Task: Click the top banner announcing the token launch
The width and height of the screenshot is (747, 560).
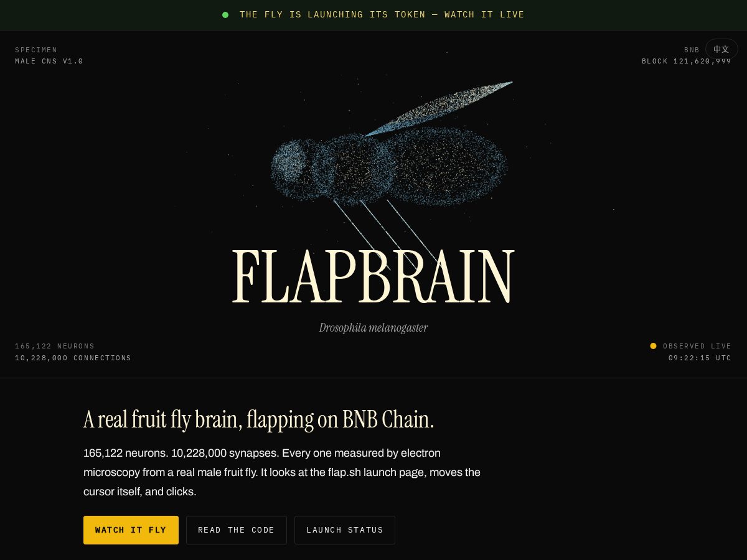Action: (374, 15)
